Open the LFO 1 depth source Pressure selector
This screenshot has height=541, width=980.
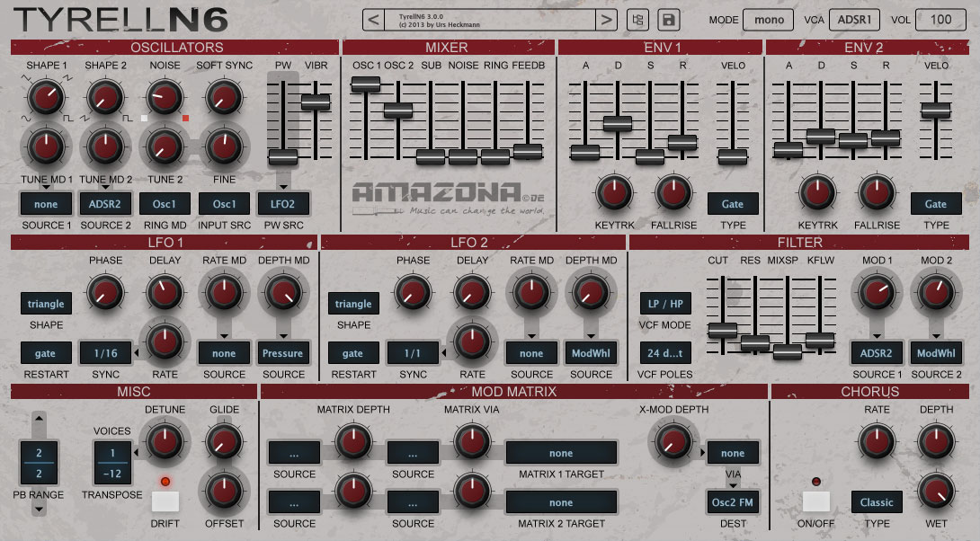click(x=282, y=353)
